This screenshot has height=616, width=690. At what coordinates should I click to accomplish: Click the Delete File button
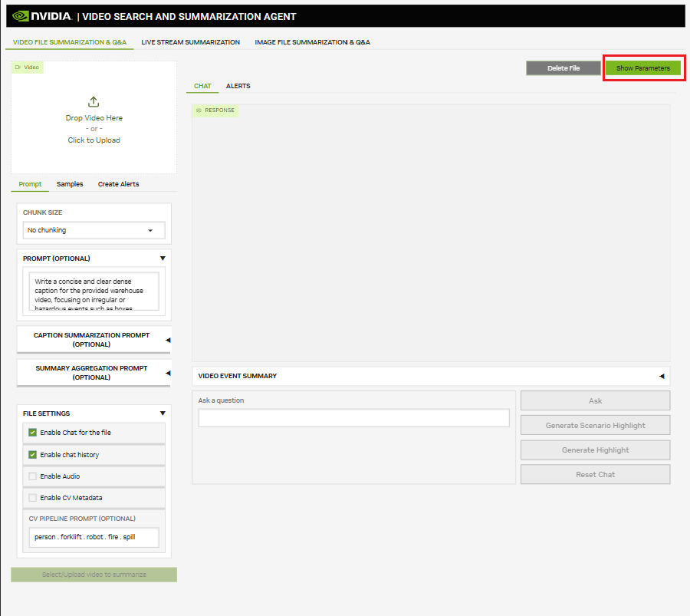point(563,68)
